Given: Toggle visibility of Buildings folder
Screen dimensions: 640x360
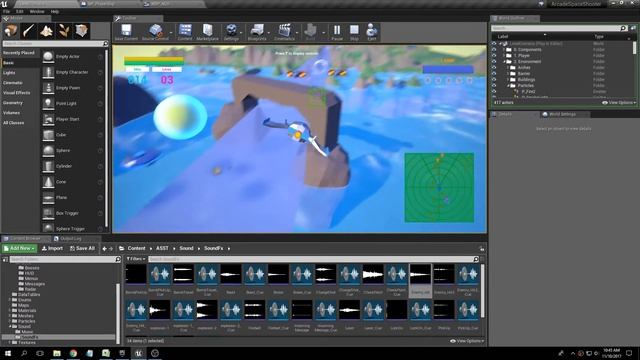Looking at the screenshot, I should click(494, 80).
